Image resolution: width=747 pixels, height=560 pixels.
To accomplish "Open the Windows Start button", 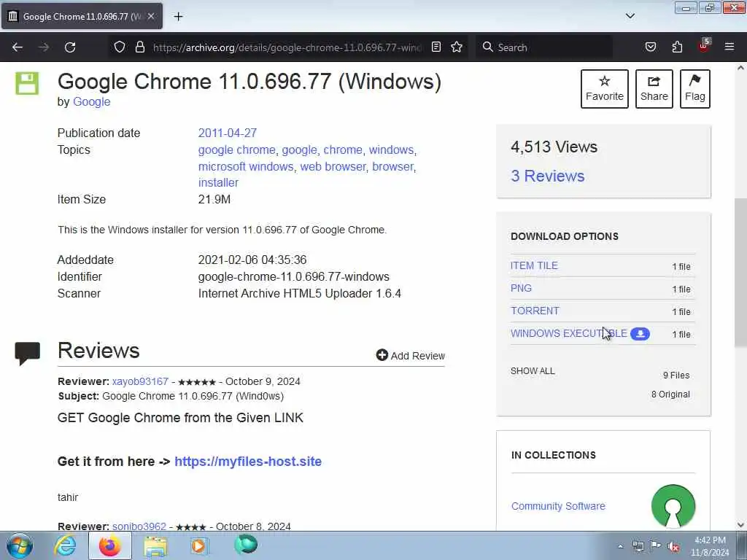I will (x=20, y=545).
